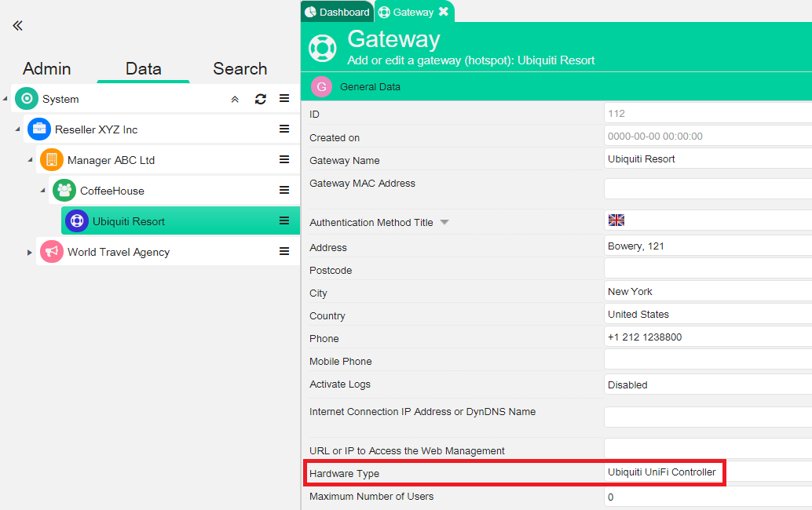
Task: Select the Ubiquiti Resort tree item
Action: (x=129, y=221)
